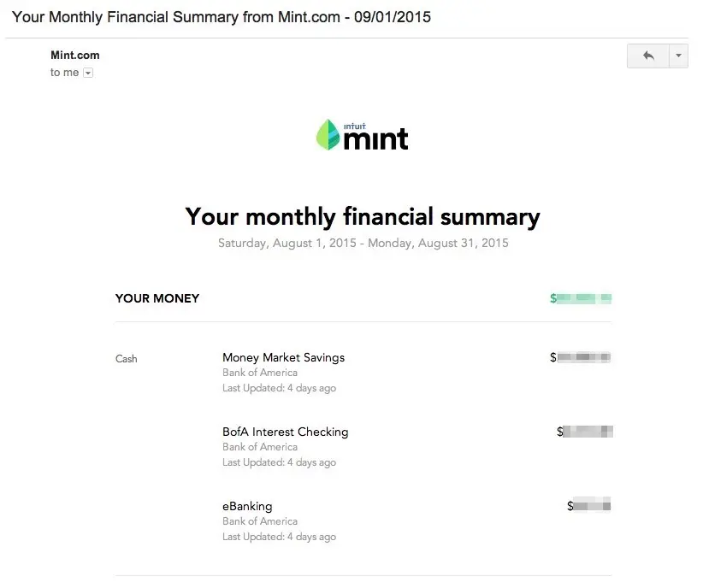The height and width of the screenshot is (588, 703).
Task: Click the downward arrow on the reply button
Action: pyautogui.click(x=678, y=56)
